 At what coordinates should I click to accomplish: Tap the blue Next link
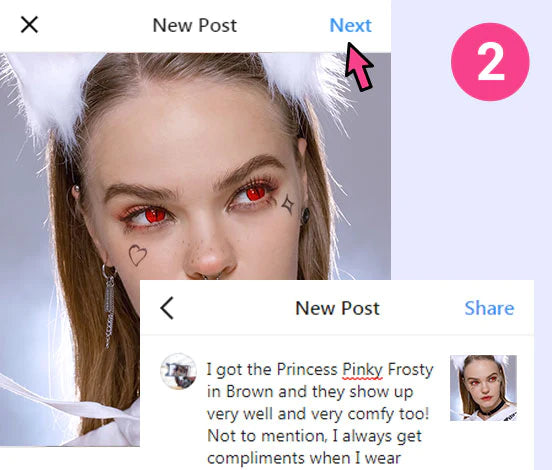pos(350,25)
